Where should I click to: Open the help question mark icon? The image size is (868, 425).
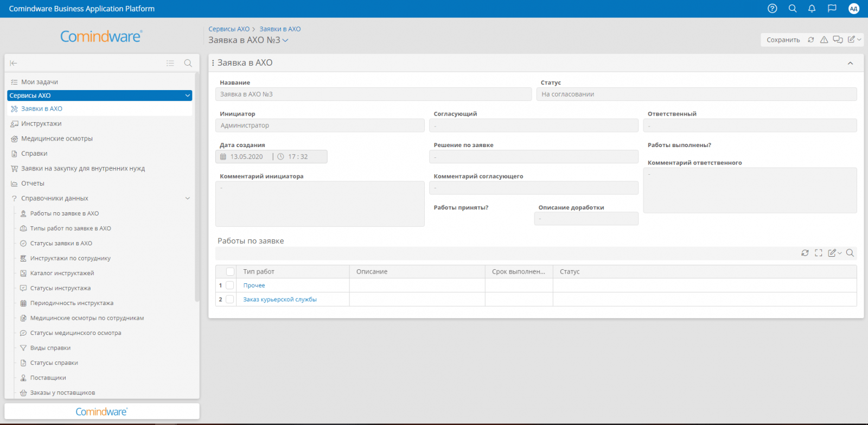pos(773,9)
